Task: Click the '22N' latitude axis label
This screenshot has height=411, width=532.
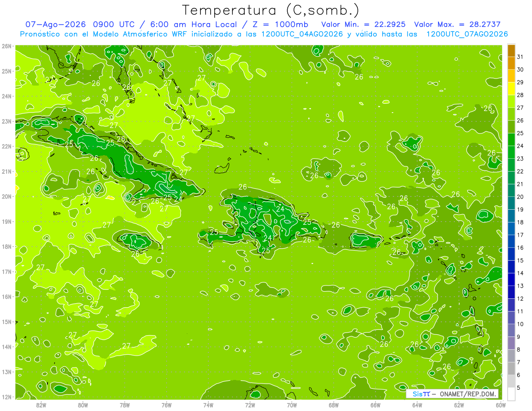Action: 7,146
